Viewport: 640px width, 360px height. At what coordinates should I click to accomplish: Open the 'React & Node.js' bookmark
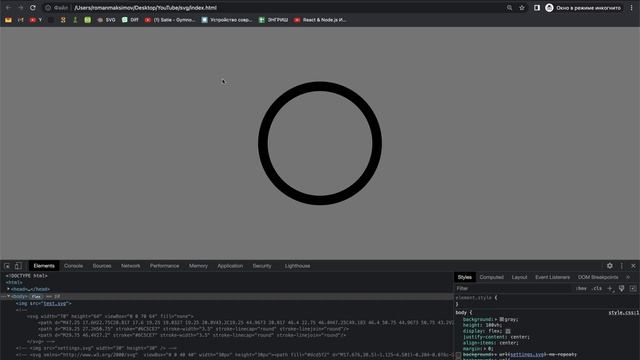[x=320, y=20]
